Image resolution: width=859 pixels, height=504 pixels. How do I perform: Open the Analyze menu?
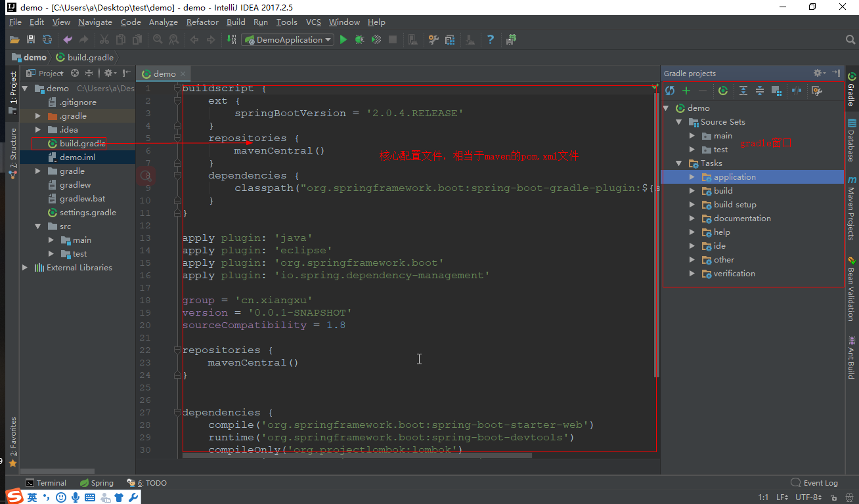point(164,22)
